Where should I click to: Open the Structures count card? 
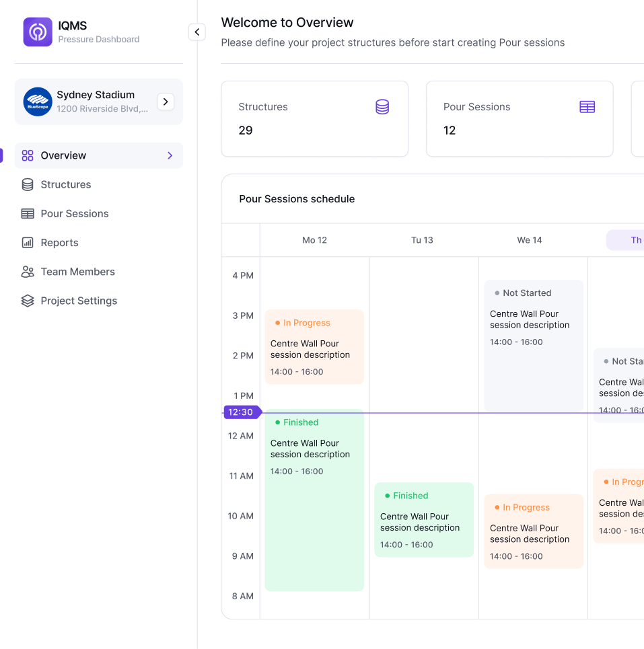click(314, 119)
